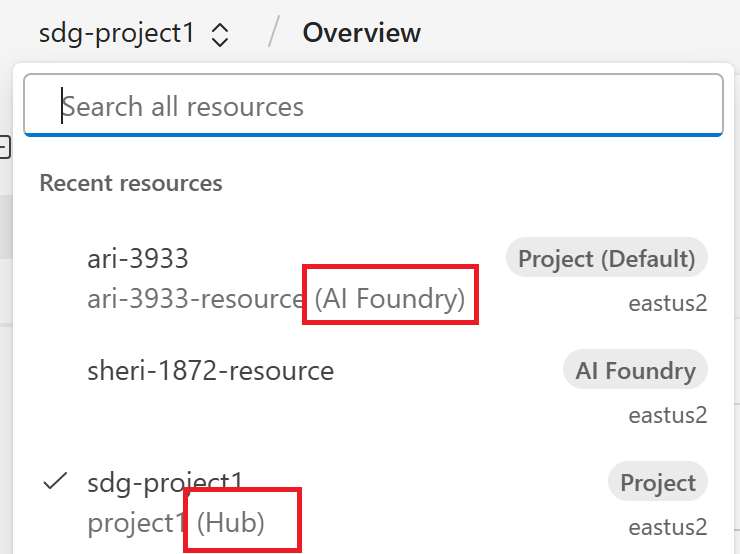Click AI Foundry badge beside sheri-1872-resource

(635, 371)
